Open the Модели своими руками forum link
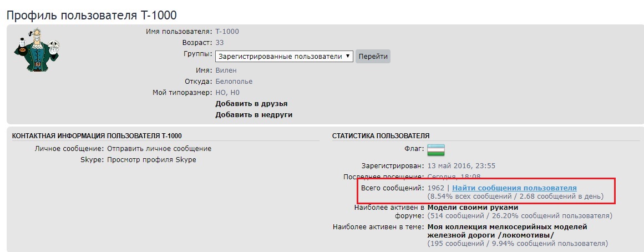This screenshot has height=252, width=644. pos(473,208)
